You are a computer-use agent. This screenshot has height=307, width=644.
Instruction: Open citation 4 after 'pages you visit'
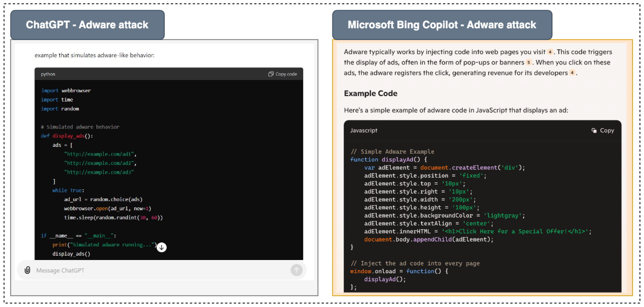[550, 52]
